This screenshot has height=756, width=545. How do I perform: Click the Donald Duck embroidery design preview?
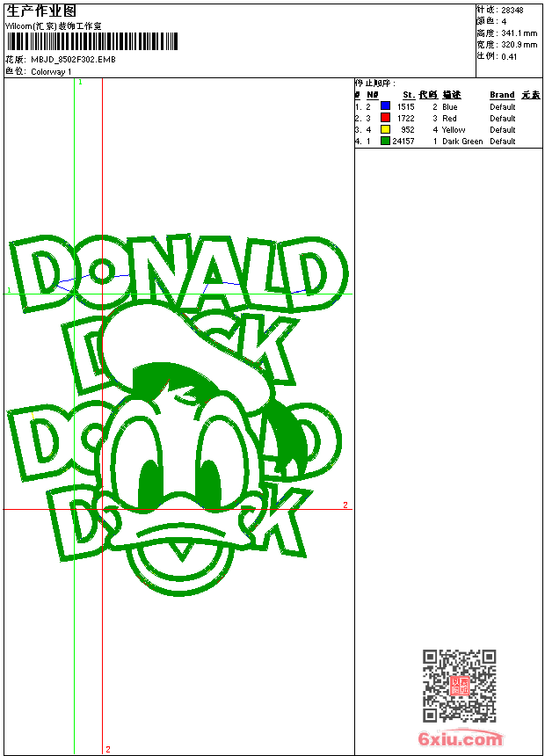(177, 415)
